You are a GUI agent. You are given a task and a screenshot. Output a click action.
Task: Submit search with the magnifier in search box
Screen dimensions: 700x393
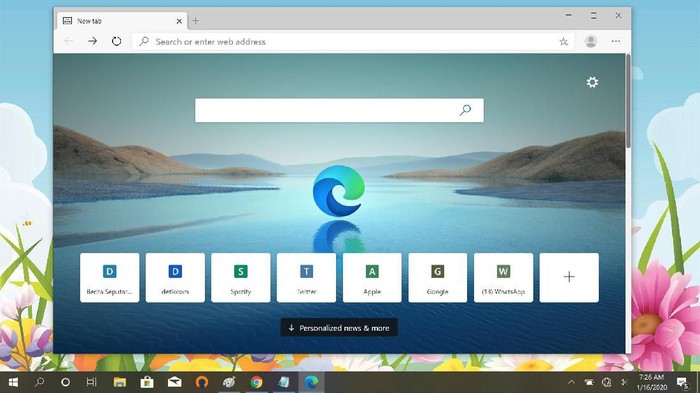click(x=465, y=110)
